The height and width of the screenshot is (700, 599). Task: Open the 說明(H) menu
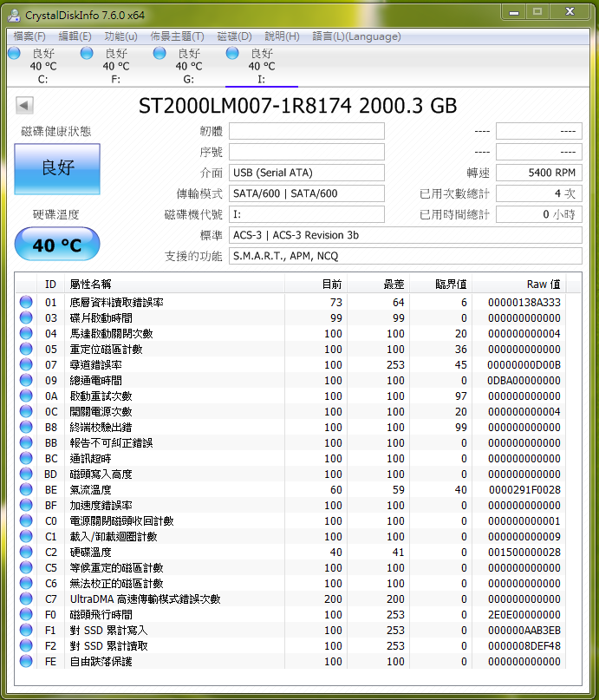pos(282,36)
